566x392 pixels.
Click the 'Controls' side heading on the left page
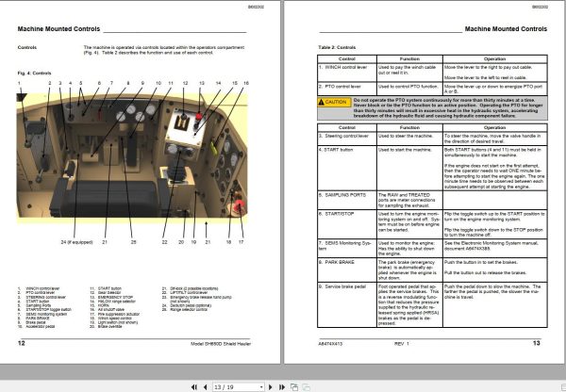27,48
